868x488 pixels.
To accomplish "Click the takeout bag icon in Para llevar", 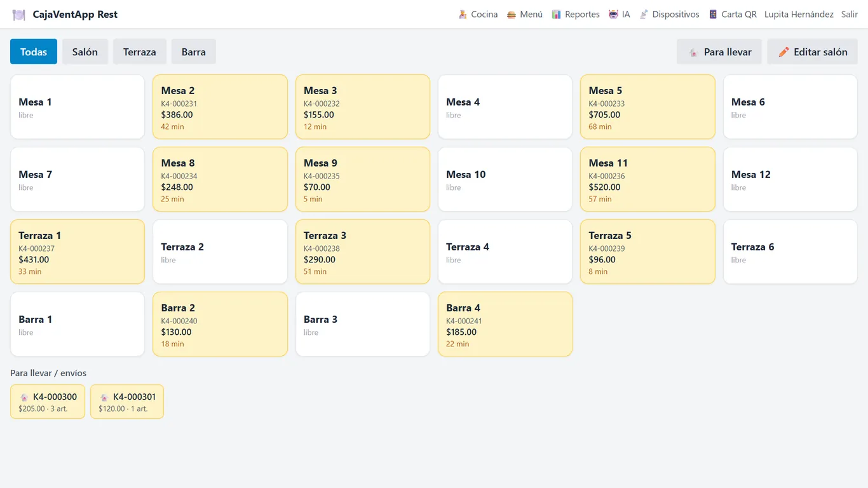I will tap(694, 52).
